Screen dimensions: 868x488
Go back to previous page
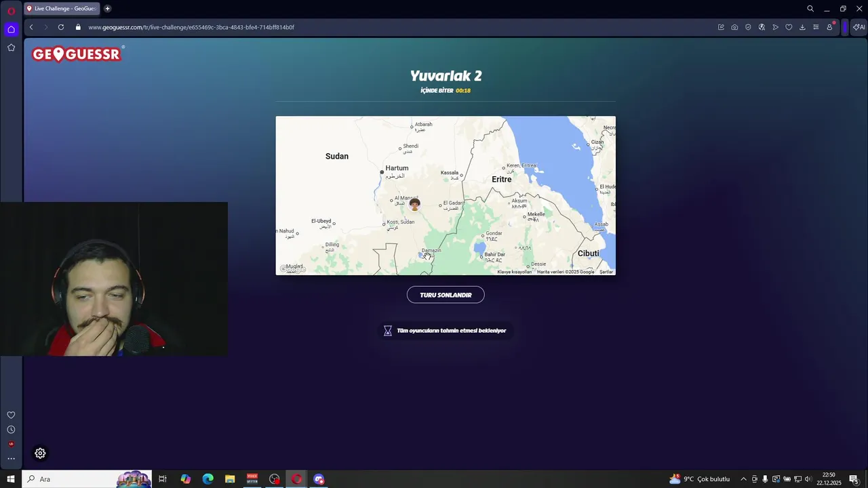(x=31, y=27)
